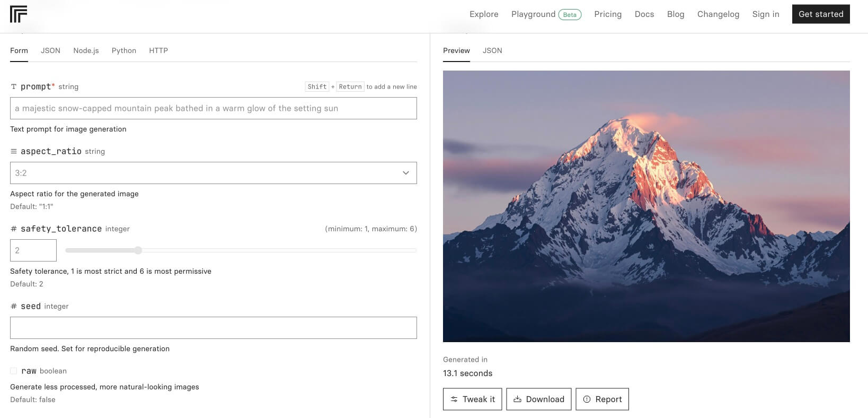Click the Beta badge next to Playground

[x=570, y=15]
